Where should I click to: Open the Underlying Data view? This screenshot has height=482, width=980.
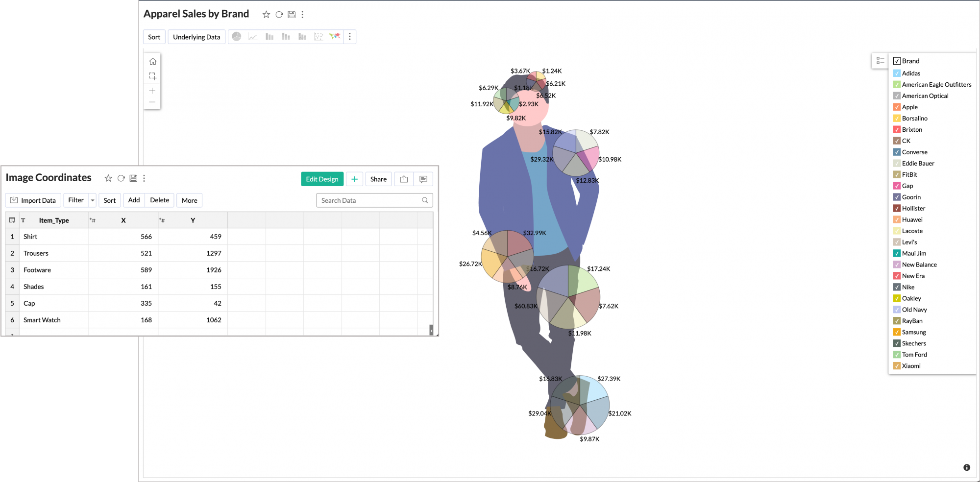point(196,37)
